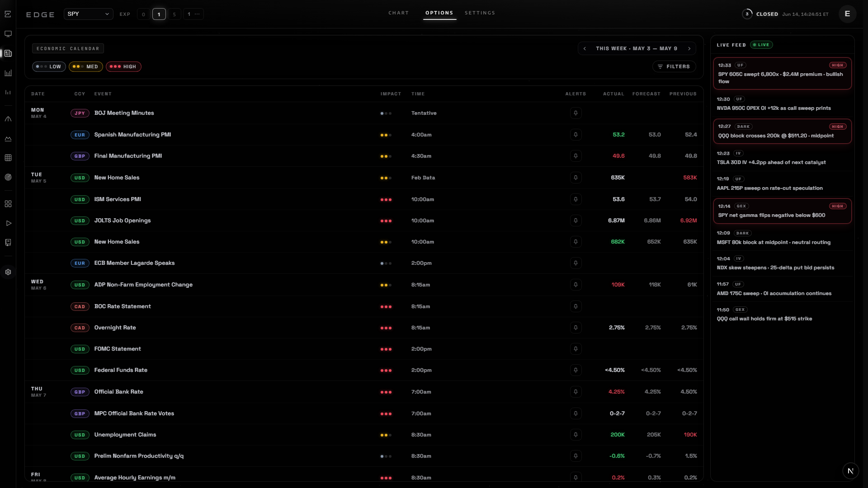Open the four-squares dashboard sidebar icon
This screenshot has width=868, height=488.
click(x=8, y=204)
